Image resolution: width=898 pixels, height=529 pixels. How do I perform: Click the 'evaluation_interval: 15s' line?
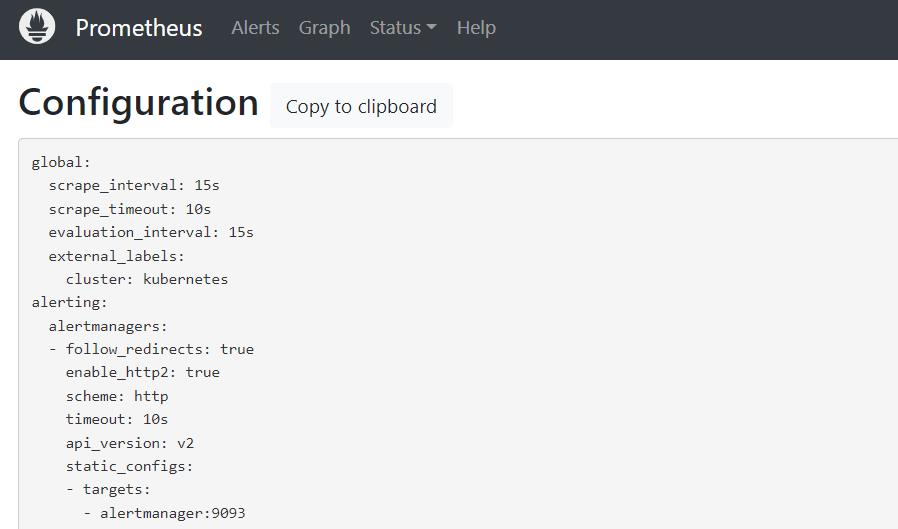click(151, 232)
